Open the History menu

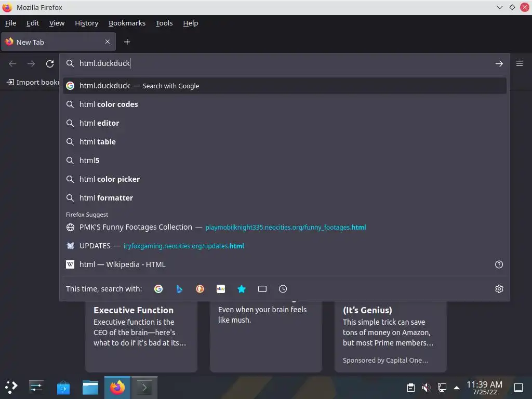point(87,23)
